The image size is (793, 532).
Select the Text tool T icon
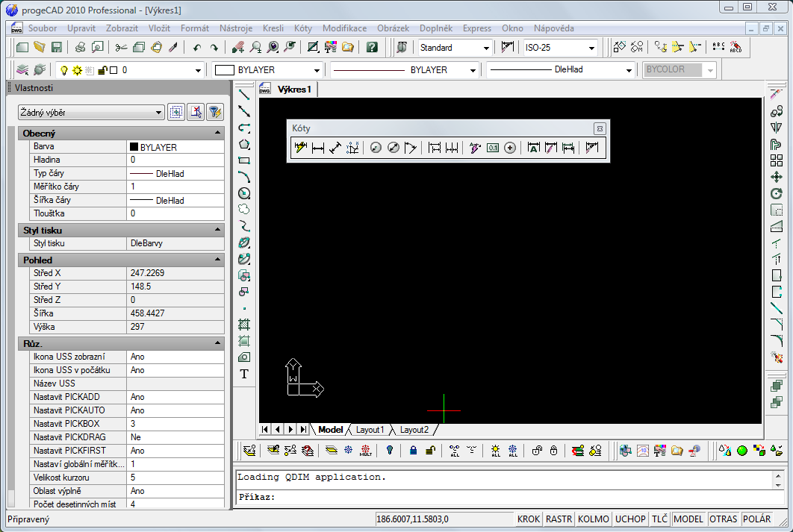click(x=244, y=374)
